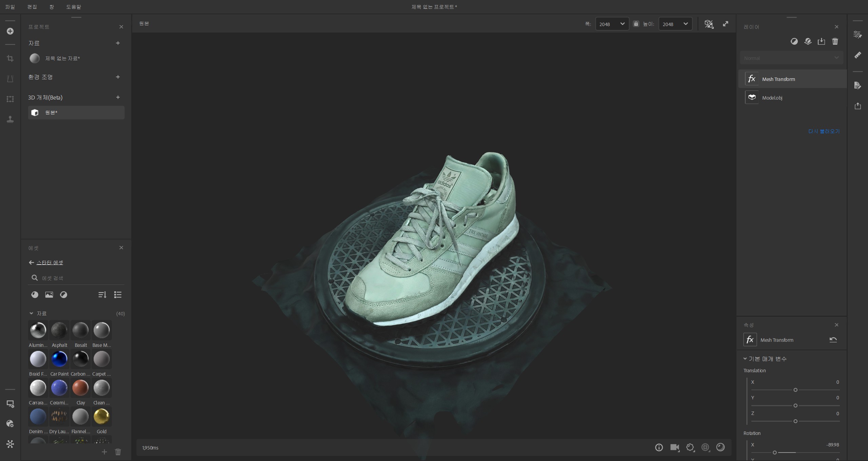Click the delete layer trash icon
Screen dimensions: 868x461
click(835, 41)
